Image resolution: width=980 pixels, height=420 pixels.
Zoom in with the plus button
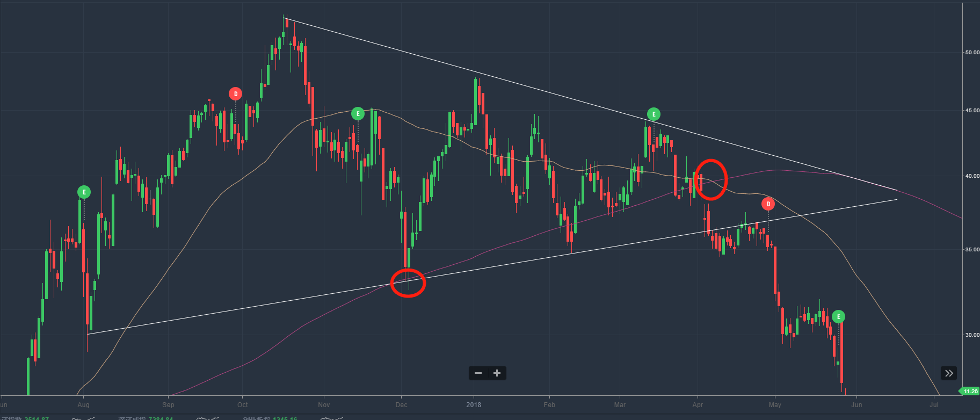click(x=497, y=373)
